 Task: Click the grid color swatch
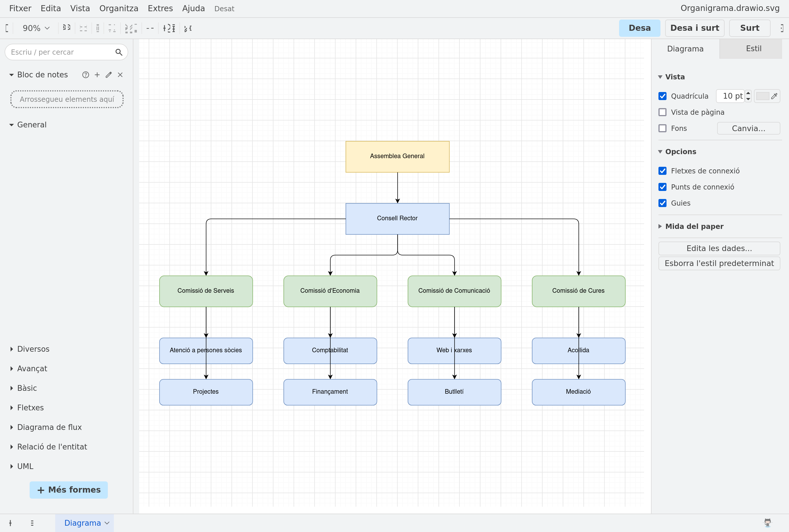[x=763, y=96]
